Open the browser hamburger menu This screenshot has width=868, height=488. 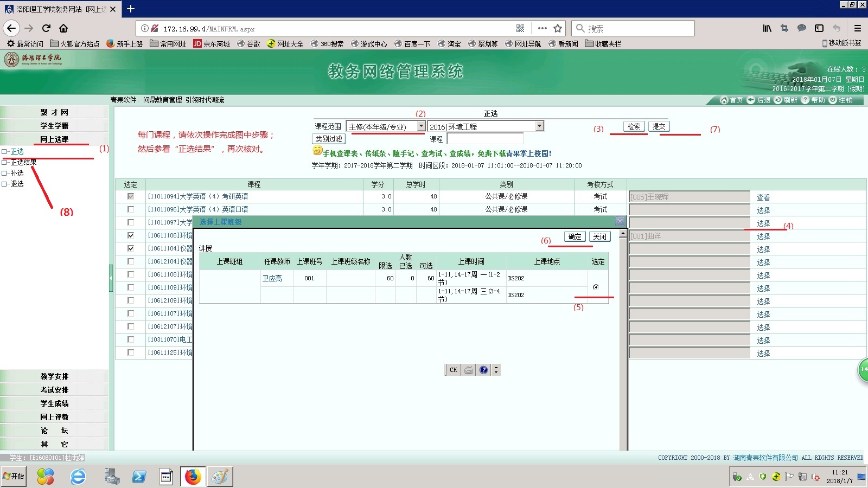pyautogui.click(x=857, y=28)
